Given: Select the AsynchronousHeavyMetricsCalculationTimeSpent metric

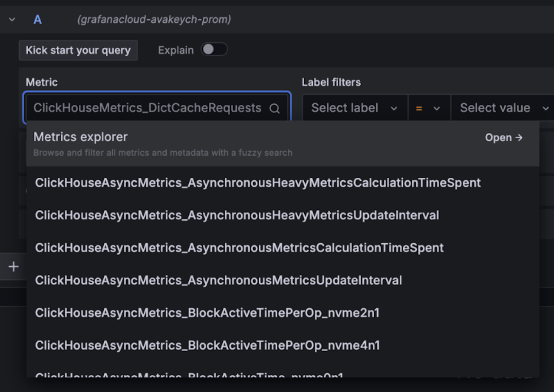Looking at the screenshot, I should [x=258, y=183].
